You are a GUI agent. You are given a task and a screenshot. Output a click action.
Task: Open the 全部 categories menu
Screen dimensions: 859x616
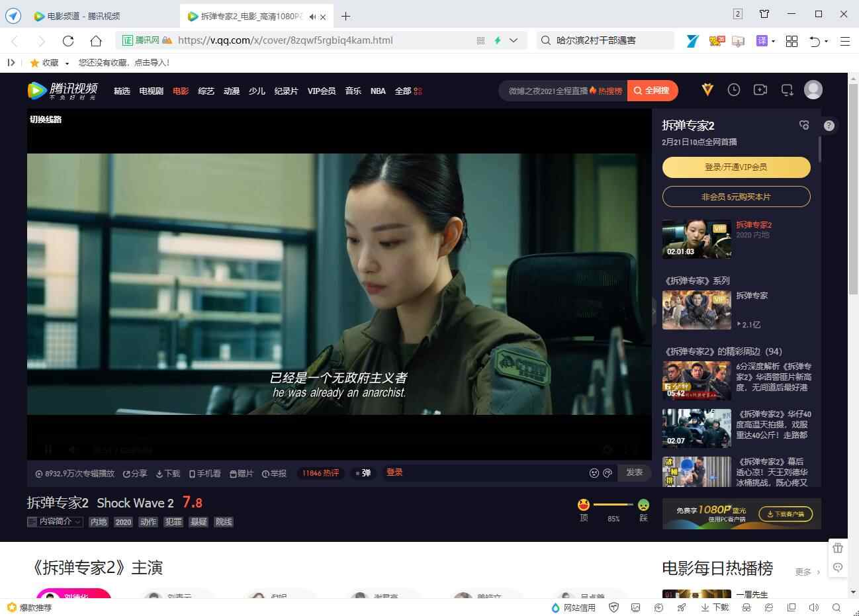tap(408, 91)
